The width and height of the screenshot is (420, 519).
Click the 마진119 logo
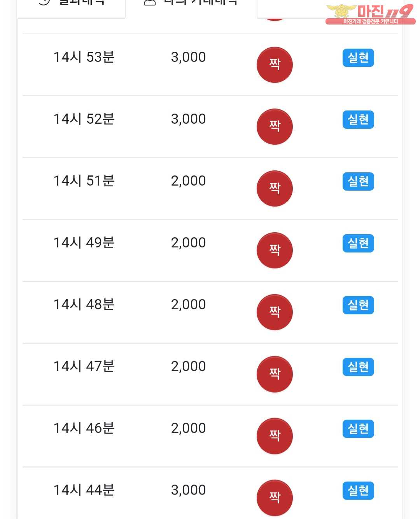pyautogui.click(x=369, y=14)
